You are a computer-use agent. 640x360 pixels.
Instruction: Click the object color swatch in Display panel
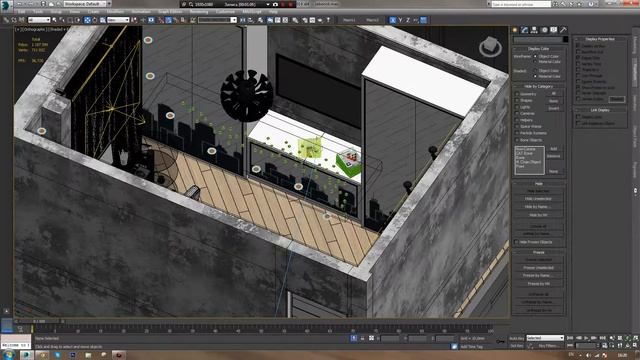point(565,39)
